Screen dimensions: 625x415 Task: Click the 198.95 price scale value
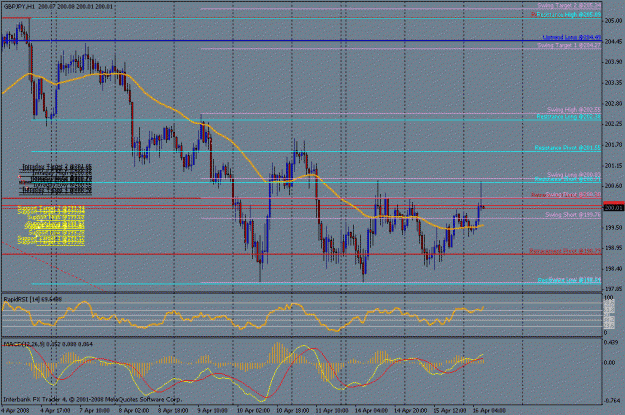(x=613, y=248)
